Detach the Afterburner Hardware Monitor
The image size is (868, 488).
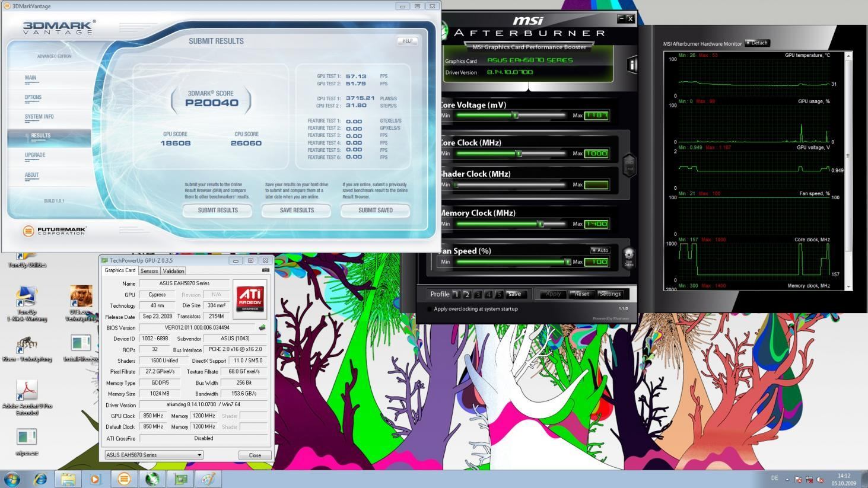point(757,43)
